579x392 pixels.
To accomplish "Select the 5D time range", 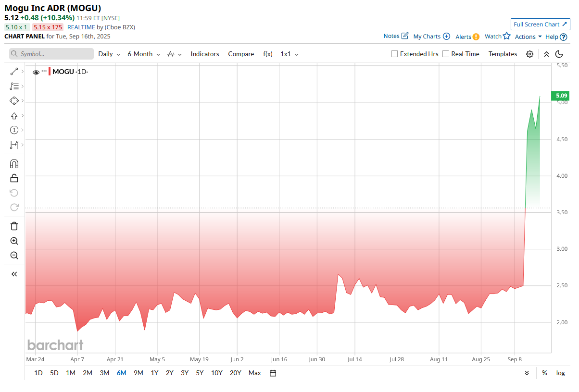I will point(54,373).
